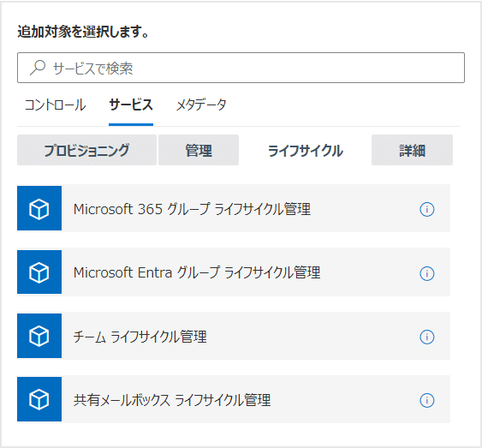Click the info icon for Microsoft 365 グループ ライフサイクル管理
The image size is (482, 448).
coord(426,209)
